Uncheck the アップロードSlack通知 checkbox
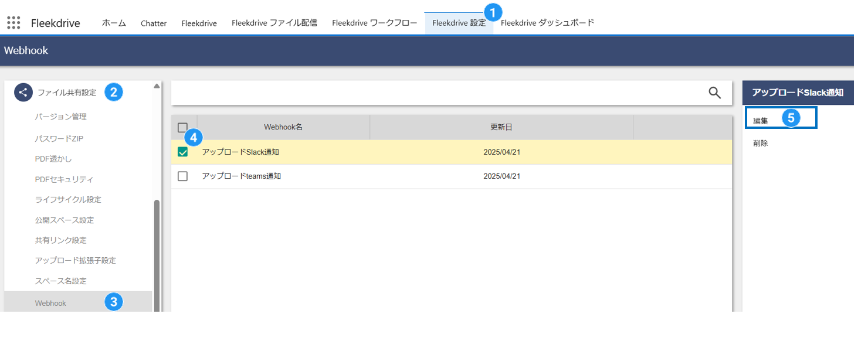This screenshot has width=868, height=341. click(182, 152)
